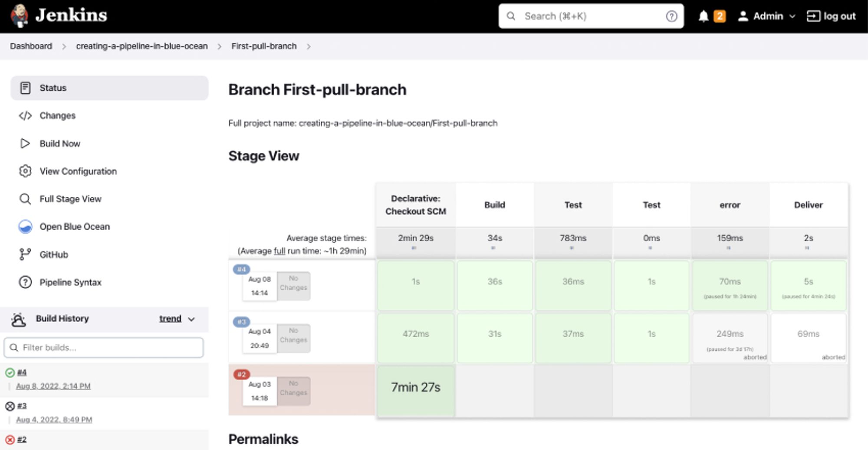Open the creating-a-pipeline-in-blue-ocean breadcrumb chevron
Image resolution: width=868 pixels, height=450 pixels.
(220, 46)
